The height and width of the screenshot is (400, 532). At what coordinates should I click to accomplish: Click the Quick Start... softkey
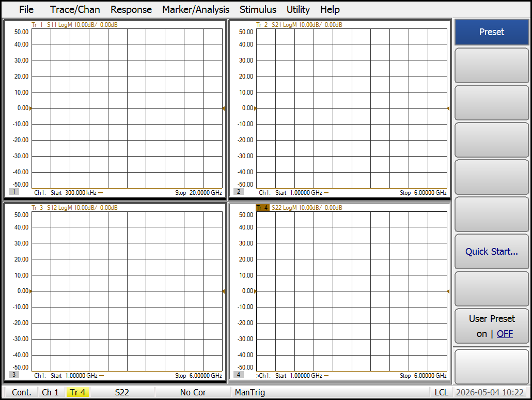point(492,252)
